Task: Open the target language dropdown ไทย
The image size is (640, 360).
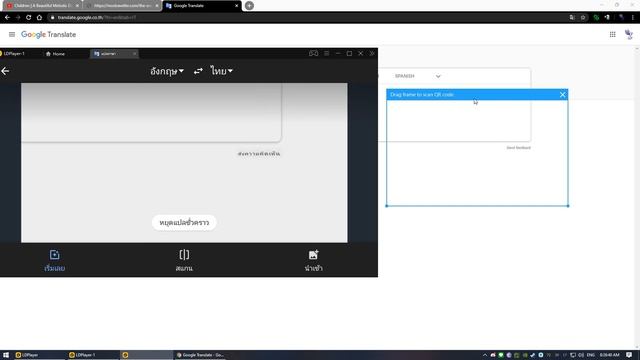Action: pyautogui.click(x=221, y=71)
